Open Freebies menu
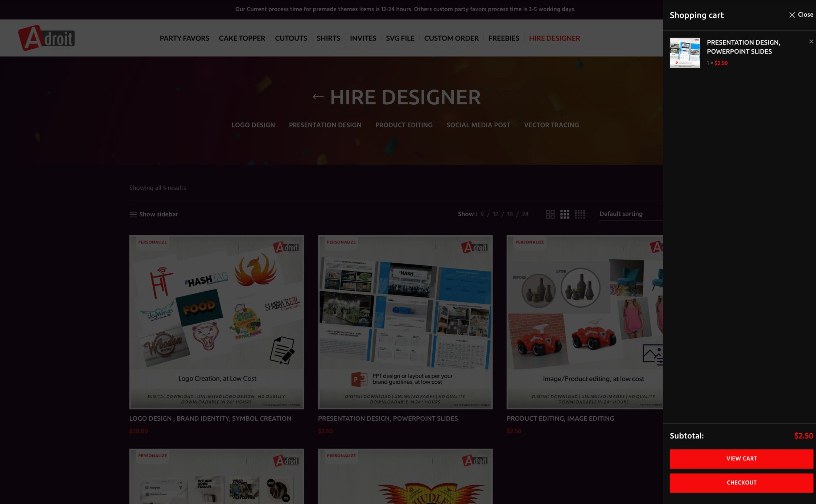 coord(504,38)
